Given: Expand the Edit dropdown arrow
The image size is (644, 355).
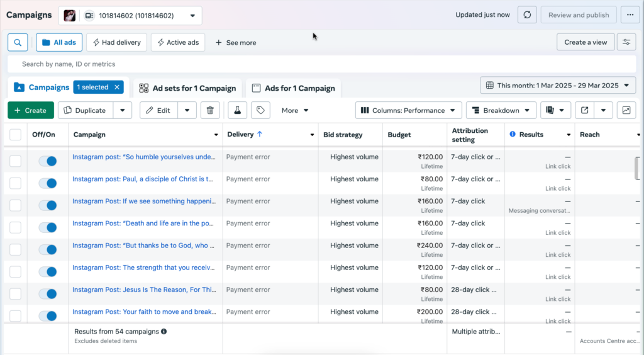Looking at the screenshot, I should click(187, 111).
